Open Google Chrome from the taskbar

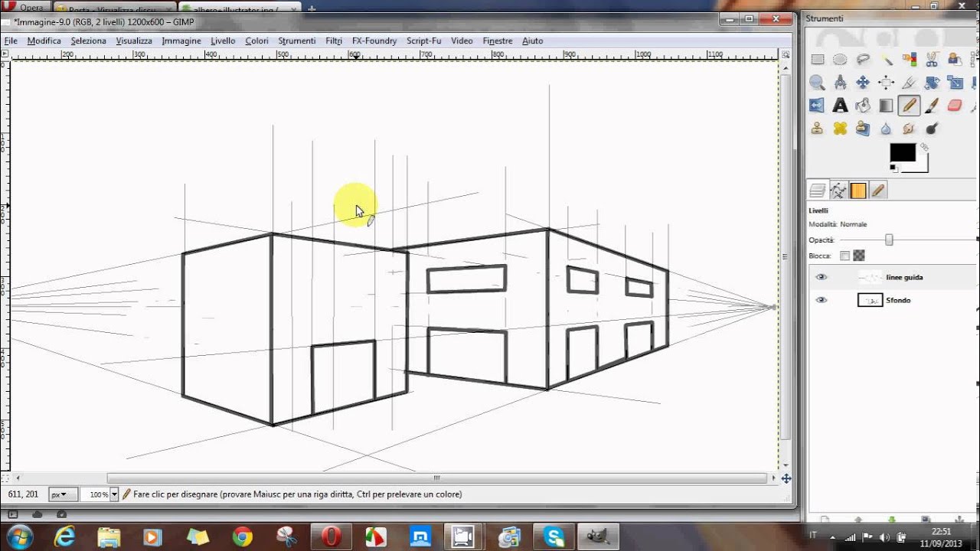(x=243, y=537)
